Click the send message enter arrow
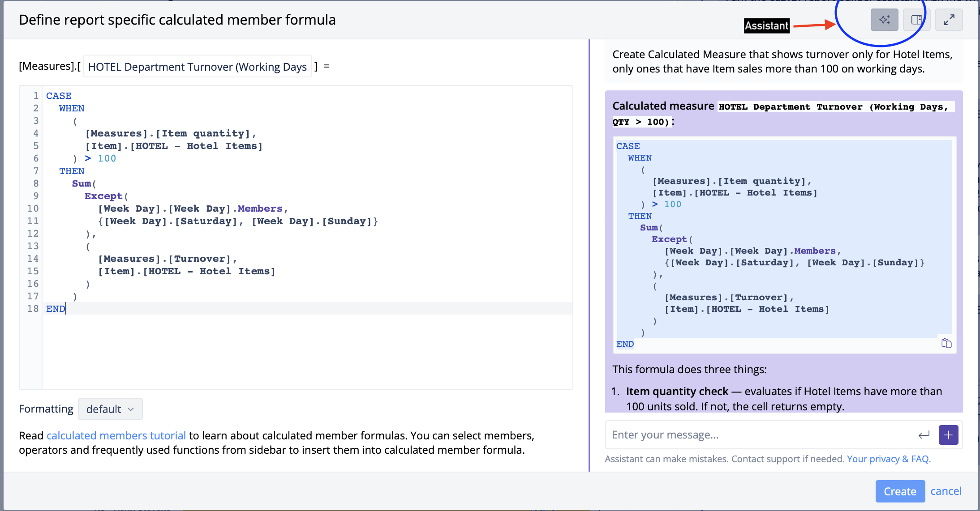980x511 pixels. point(924,435)
